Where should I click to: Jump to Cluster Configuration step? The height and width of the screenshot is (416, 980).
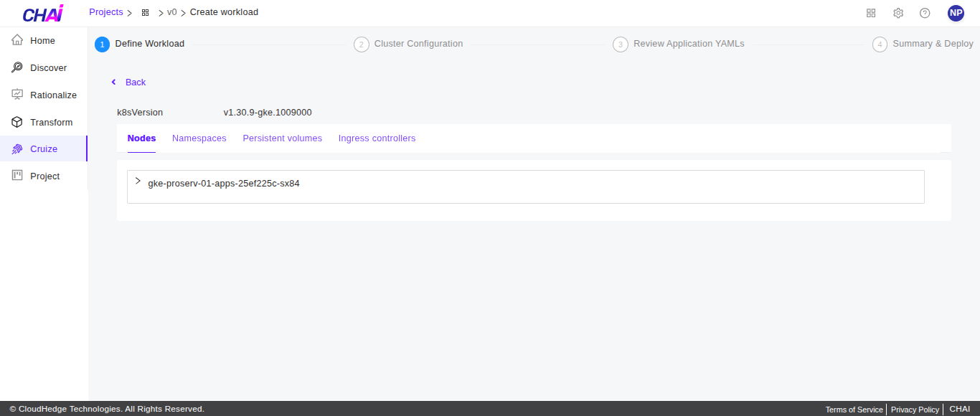point(418,44)
